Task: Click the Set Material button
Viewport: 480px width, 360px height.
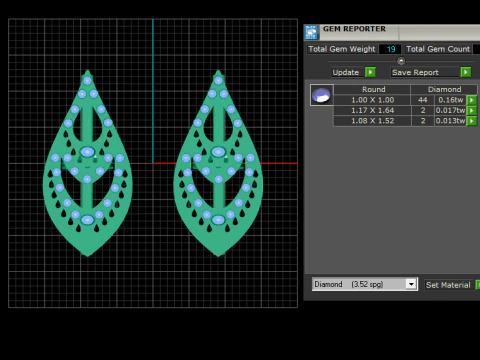Action: click(448, 285)
